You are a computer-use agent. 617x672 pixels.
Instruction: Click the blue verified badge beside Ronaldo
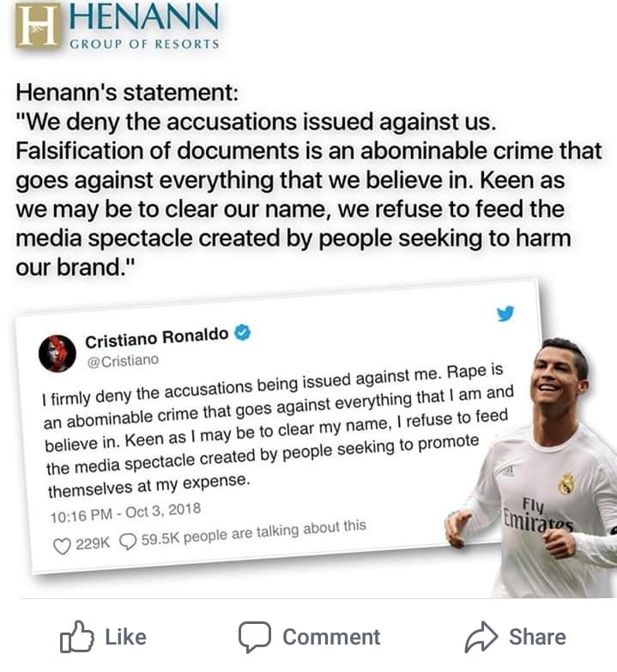[243, 333]
